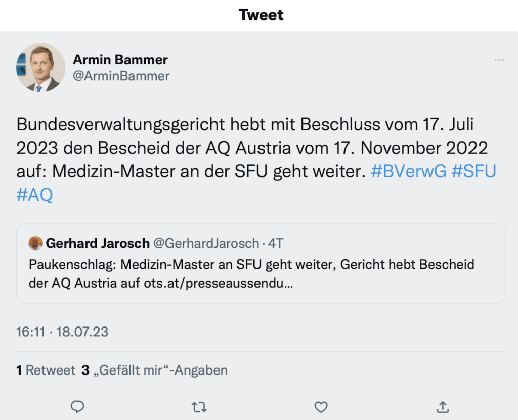Click the @ArminBammer handle
The image size is (518, 420).
(121, 76)
